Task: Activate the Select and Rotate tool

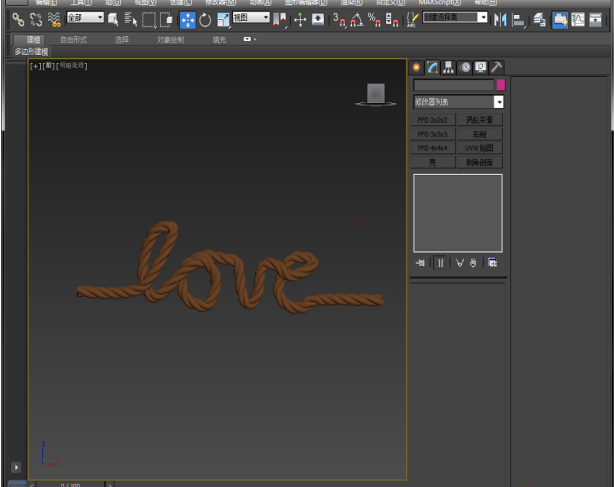Action: (205, 20)
